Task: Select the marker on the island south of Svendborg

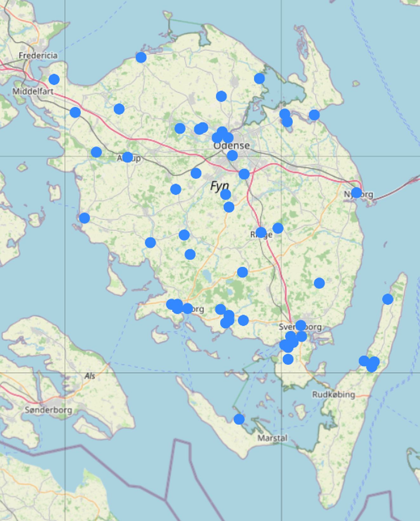Action: (288, 359)
